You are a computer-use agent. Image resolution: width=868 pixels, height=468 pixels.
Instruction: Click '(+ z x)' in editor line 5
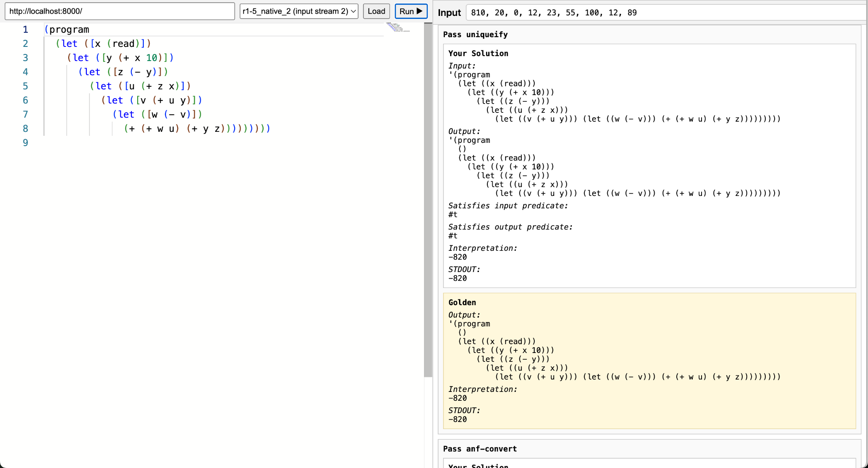160,86
